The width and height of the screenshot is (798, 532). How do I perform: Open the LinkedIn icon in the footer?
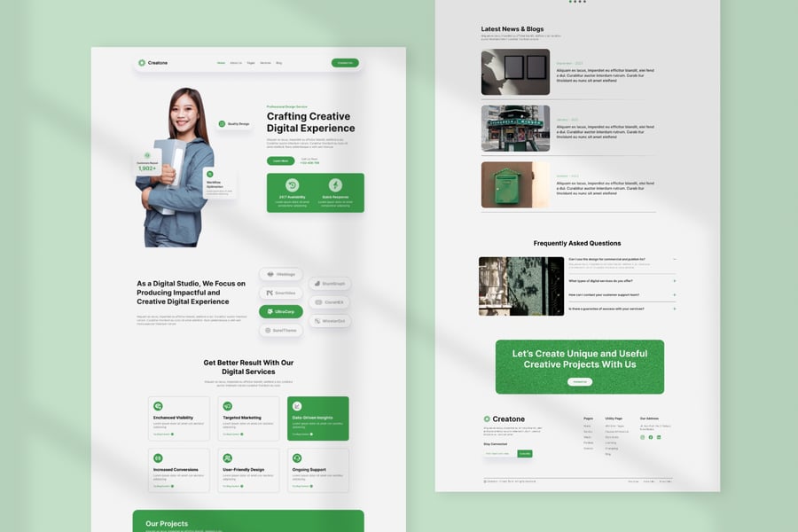[658, 437]
